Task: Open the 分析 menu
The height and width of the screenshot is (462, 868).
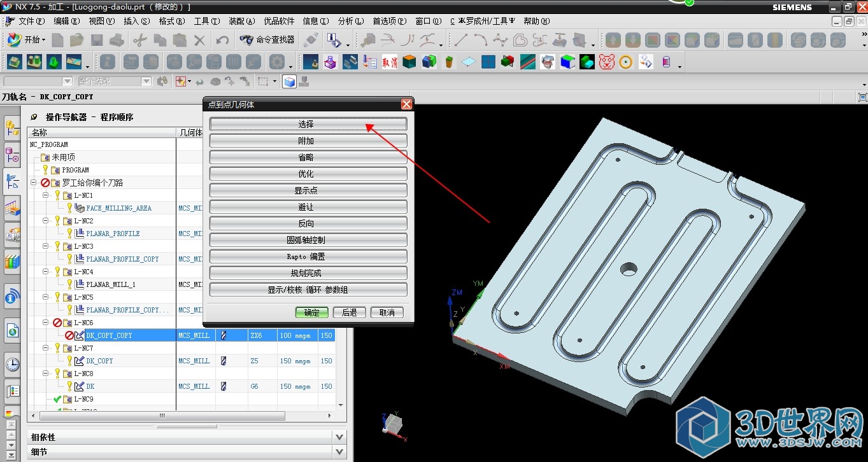Action: 350,21
